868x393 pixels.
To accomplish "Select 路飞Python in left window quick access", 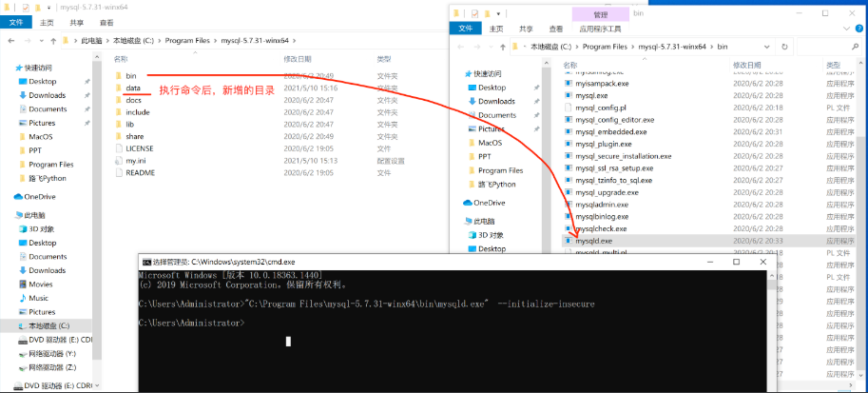I will tap(48, 179).
